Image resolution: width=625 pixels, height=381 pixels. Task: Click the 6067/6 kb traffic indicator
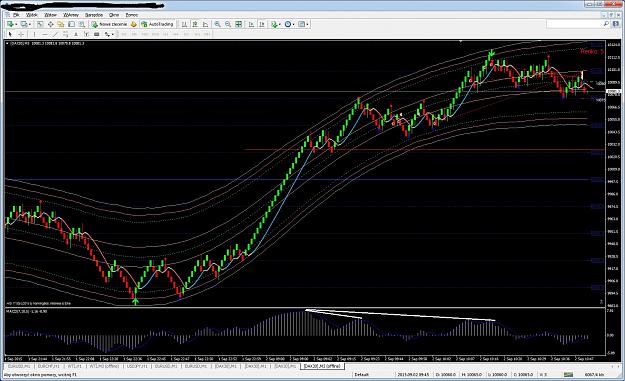click(x=594, y=375)
